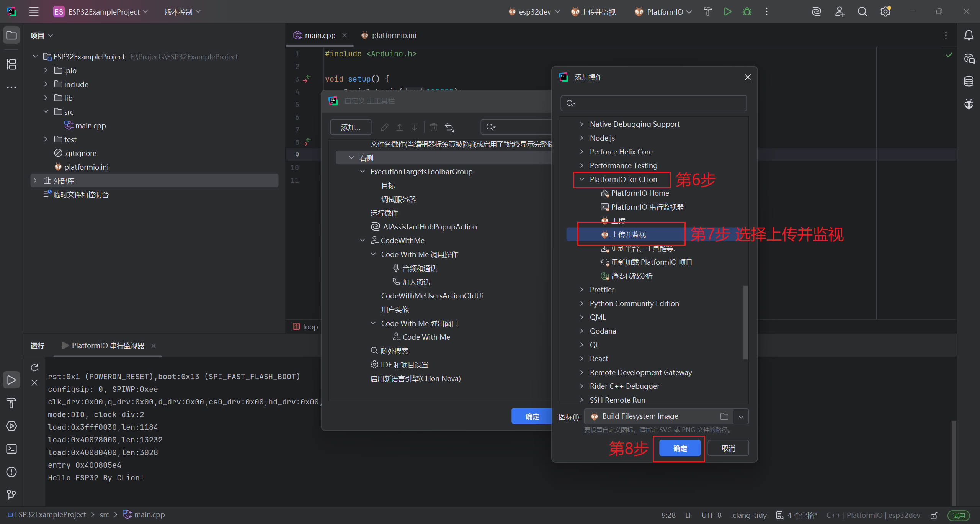
Task: Open the Terminal tool window icon
Action: click(11, 449)
